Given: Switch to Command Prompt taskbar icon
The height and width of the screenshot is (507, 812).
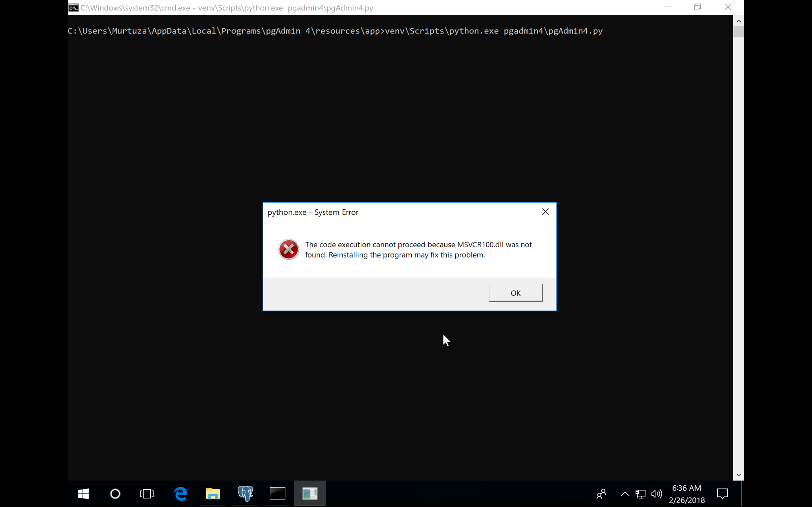Looking at the screenshot, I should click(277, 493).
